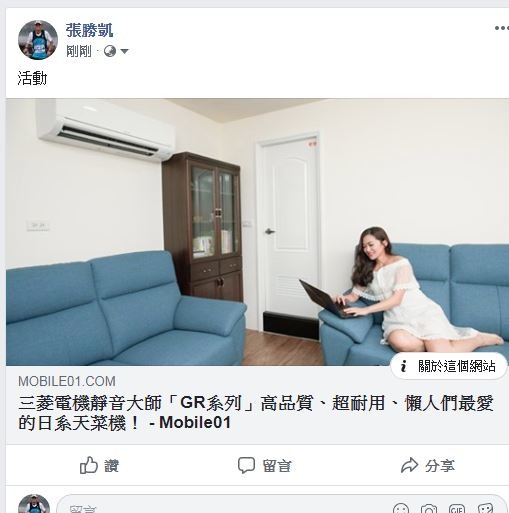Viewport: 509px width, 513px height.
Task: Open the 三菱電機靜音大師 article headline link
Action: [x=256, y=413]
